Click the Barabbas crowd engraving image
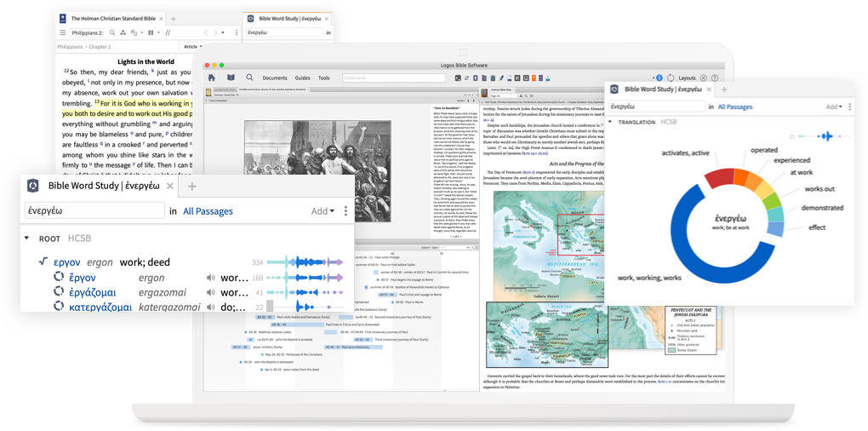 (317, 171)
